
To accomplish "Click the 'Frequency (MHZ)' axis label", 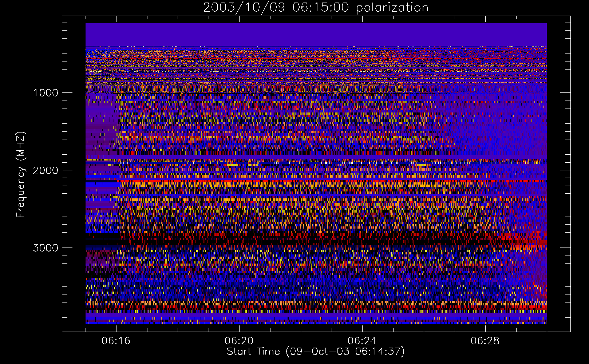I will coord(21,175).
